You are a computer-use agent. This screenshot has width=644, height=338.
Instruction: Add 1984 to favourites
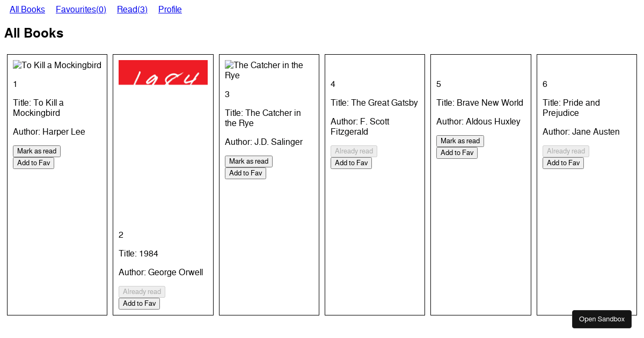139,304
